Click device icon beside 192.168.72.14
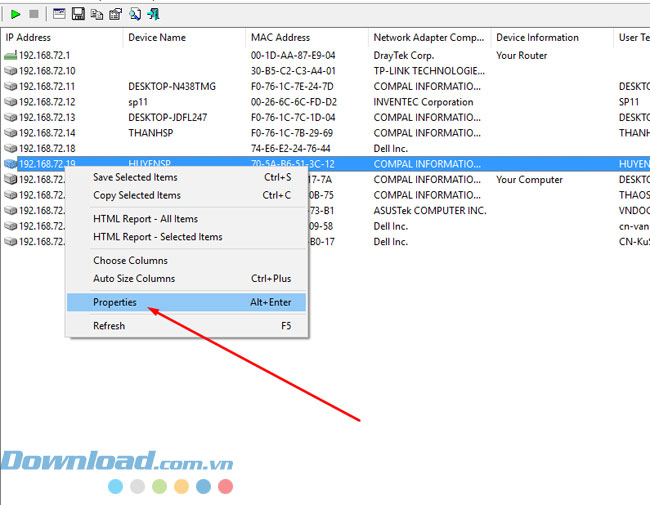 (10, 133)
